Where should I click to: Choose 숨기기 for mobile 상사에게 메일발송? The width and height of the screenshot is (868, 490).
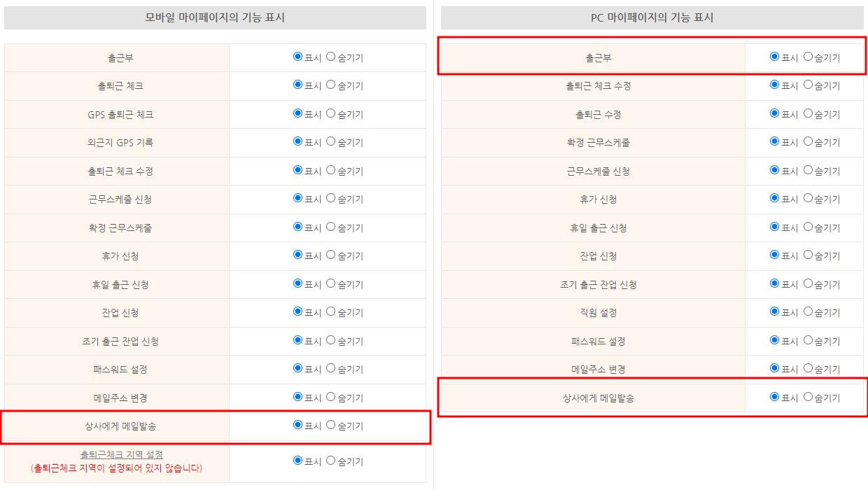tap(331, 425)
